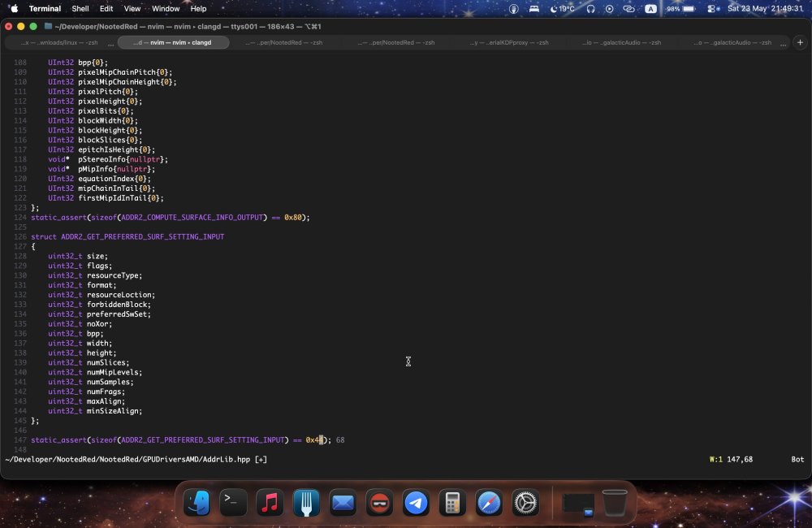Open Terminal from the Dock
Viewport: 812px width, 528px height.
[233, 503]
